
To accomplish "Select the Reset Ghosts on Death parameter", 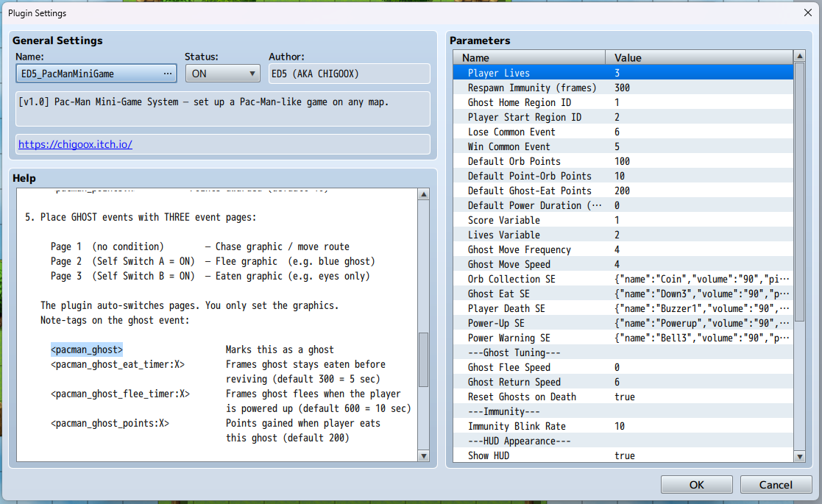I will pos(623,397).
